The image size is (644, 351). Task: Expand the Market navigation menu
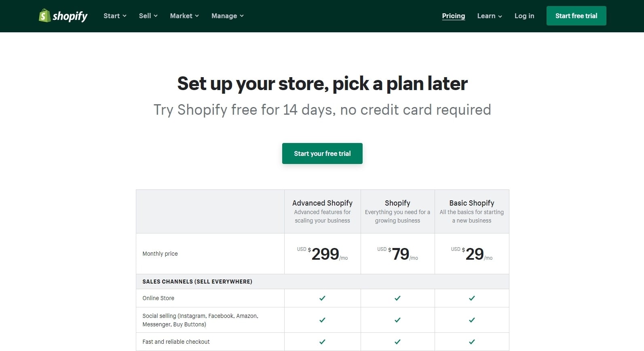coord(184,16)
